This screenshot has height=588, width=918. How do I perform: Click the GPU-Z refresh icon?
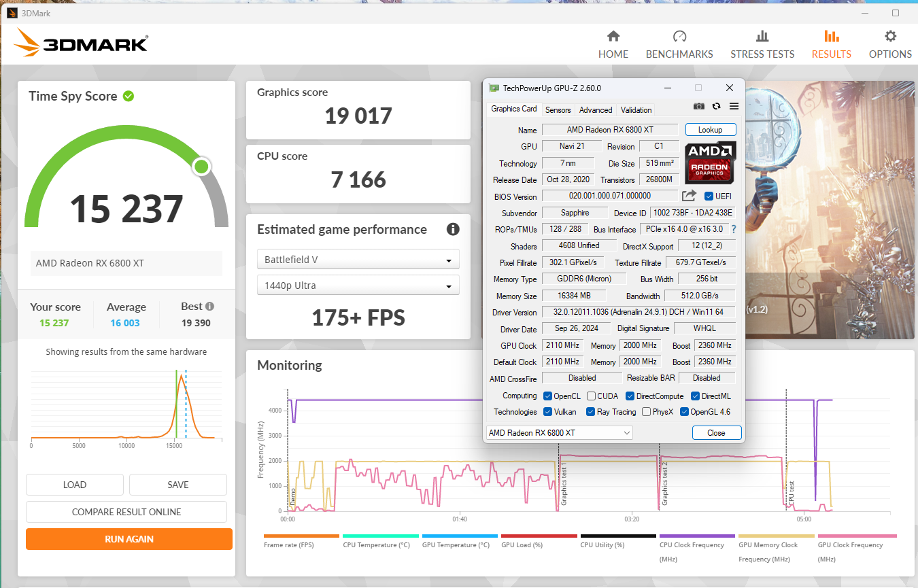(x=716, y=106)
